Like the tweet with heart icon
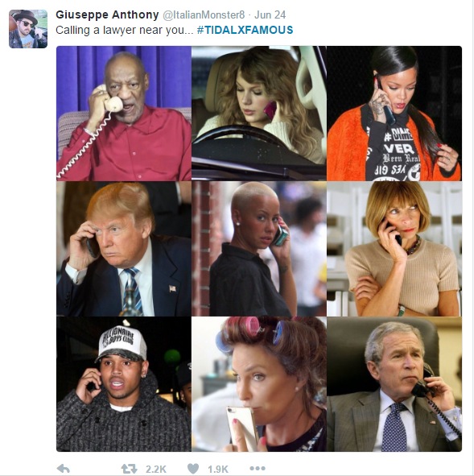The width and height of the screenshot is (474, 476). (x=193, y=469)
